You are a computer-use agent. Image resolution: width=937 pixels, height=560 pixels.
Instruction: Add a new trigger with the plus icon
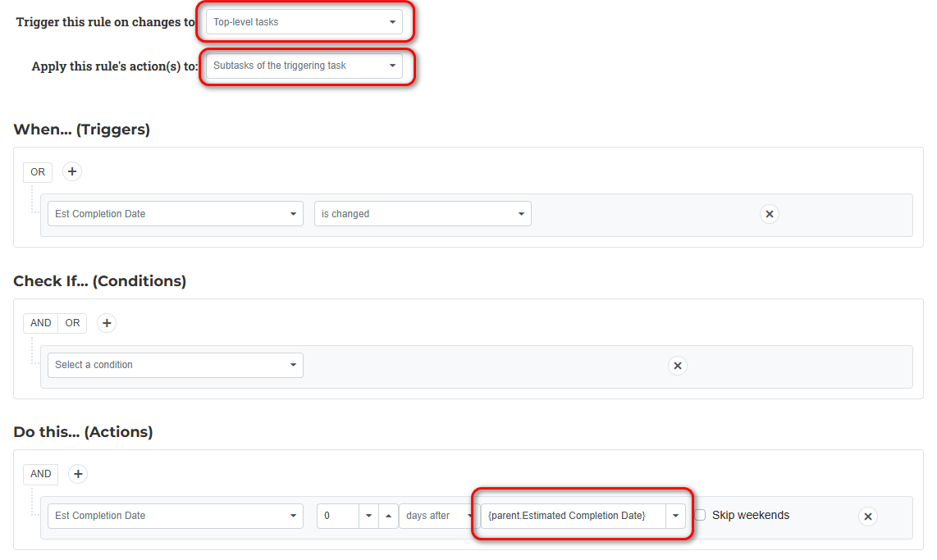[71, 171]
